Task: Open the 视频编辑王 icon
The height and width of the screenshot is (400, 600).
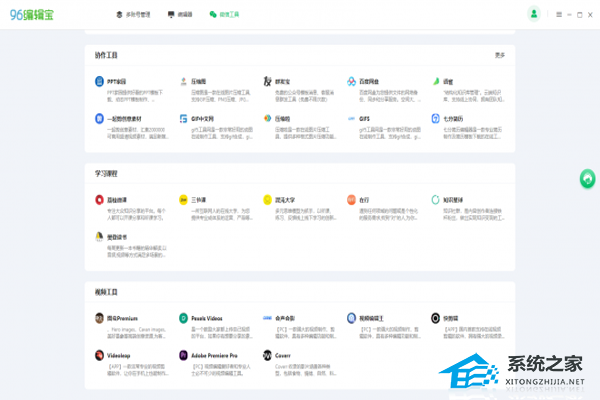Action: [x=351, y=318]
